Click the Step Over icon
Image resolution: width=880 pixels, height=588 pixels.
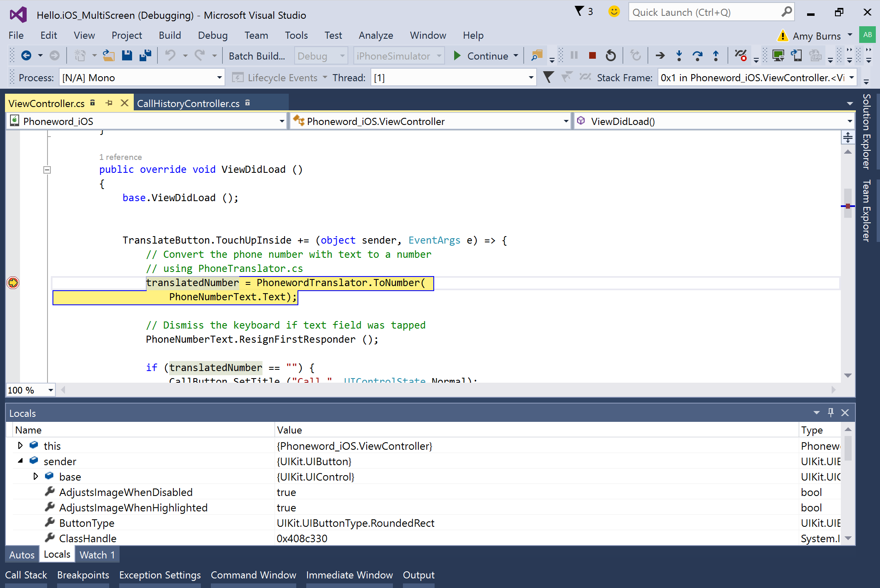698,55
